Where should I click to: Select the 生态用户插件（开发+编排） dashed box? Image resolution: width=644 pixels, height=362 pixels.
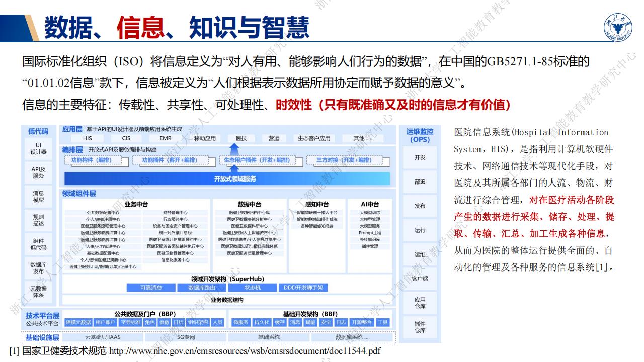(257, 160)
